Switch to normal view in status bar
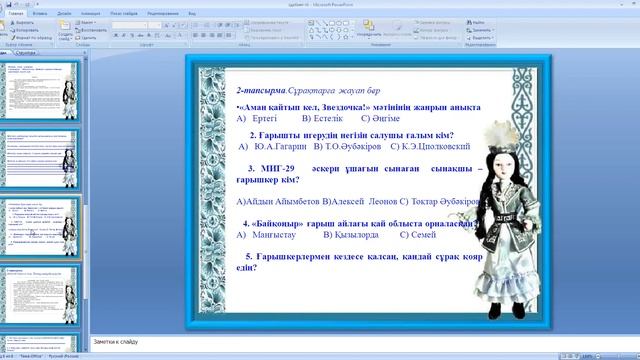640x360 pixels. (564, 356)
